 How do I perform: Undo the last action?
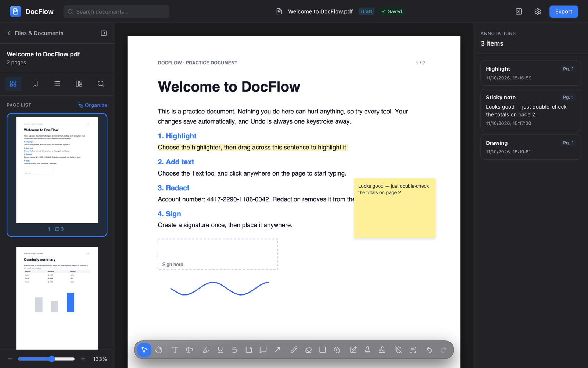click(x=429, y=350)
